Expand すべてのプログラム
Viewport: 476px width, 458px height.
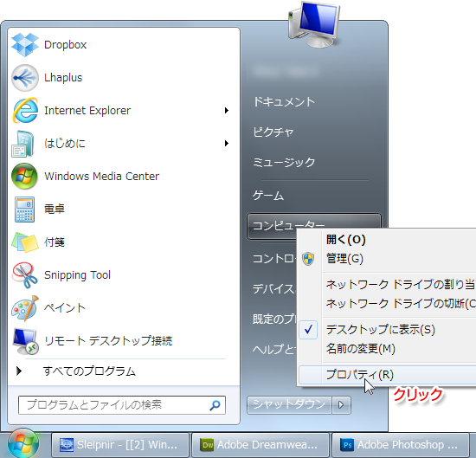tap(89, 371)
